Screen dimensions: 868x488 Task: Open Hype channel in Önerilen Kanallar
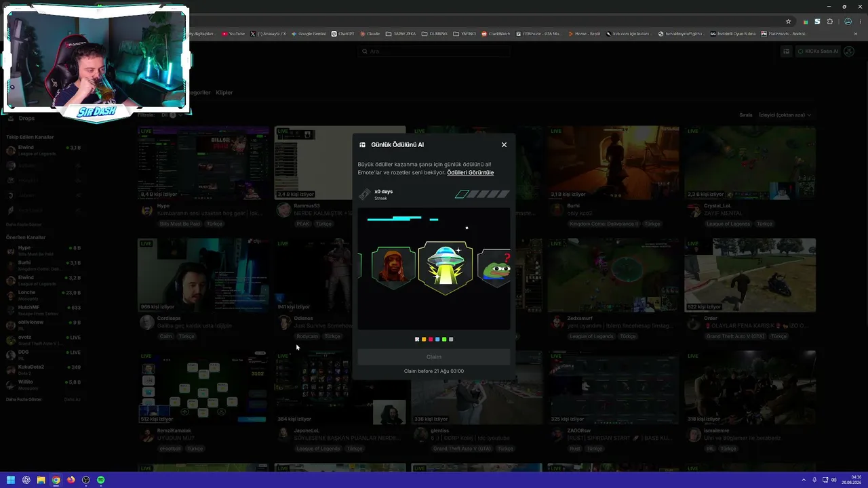(42, 250)
